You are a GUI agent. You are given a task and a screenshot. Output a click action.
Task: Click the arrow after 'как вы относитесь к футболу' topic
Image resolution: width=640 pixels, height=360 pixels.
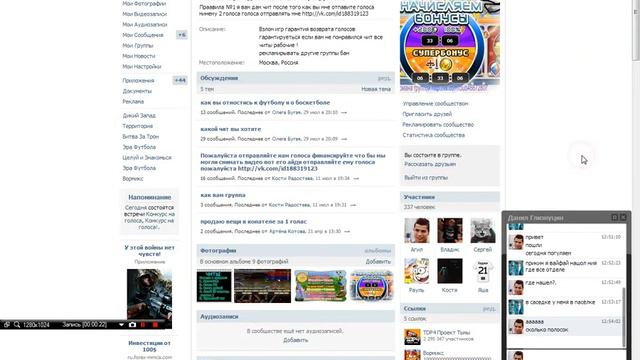point(344,112)
